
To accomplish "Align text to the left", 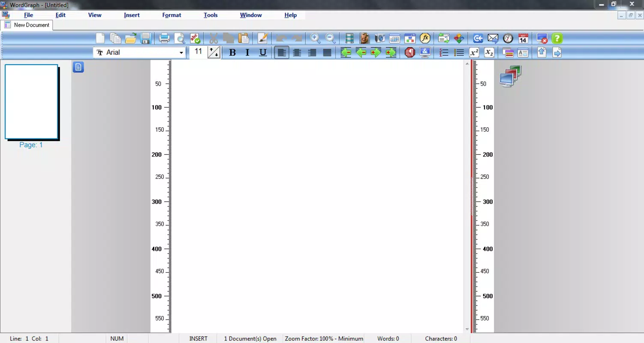I will 282,52.
